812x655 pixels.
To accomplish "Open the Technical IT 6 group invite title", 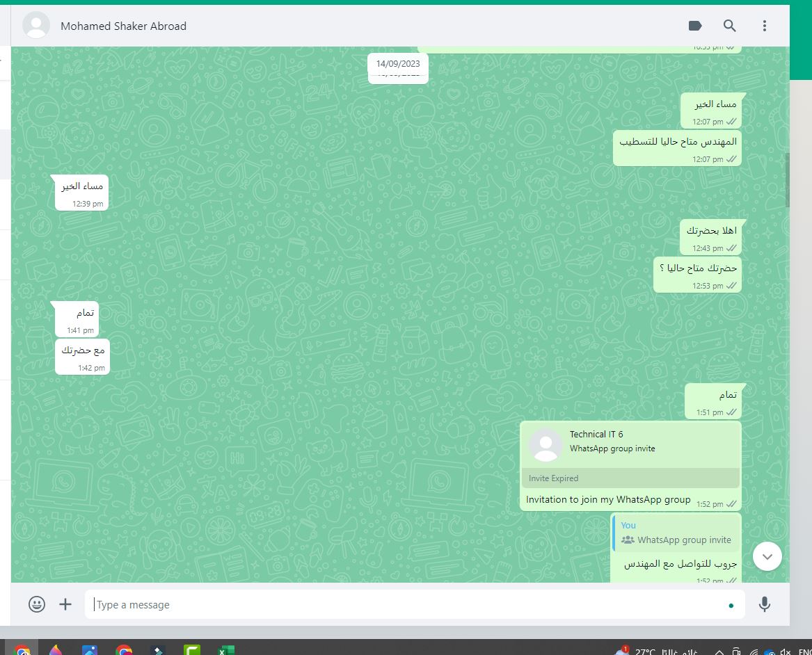I will tap(596, 434).
